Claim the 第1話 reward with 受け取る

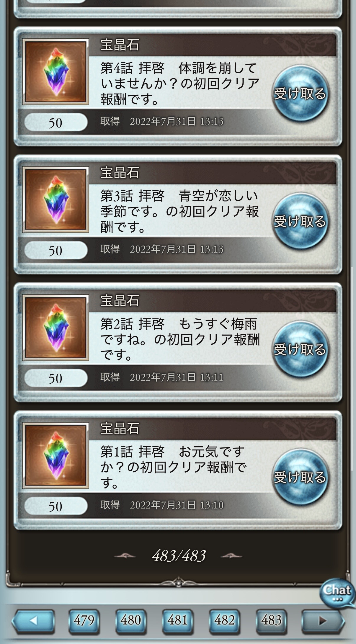300,477
